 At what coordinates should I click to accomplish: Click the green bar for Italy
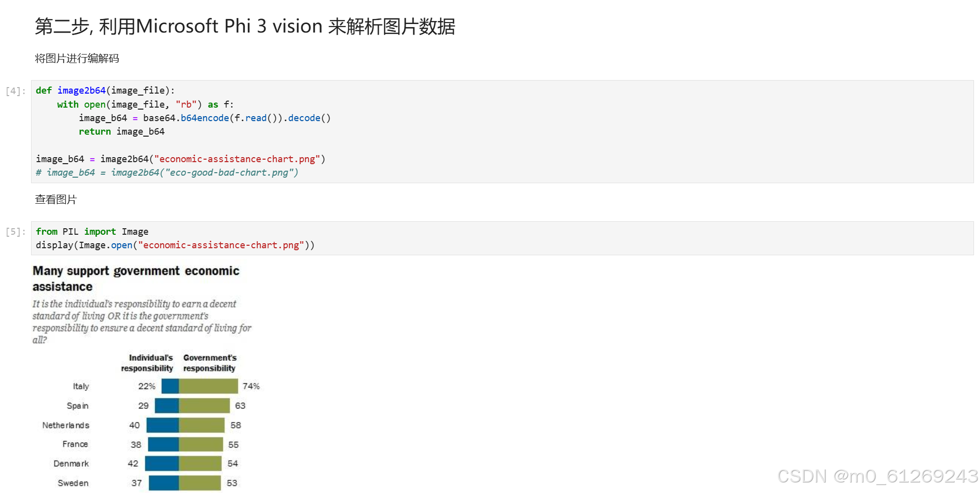(208, 386)
